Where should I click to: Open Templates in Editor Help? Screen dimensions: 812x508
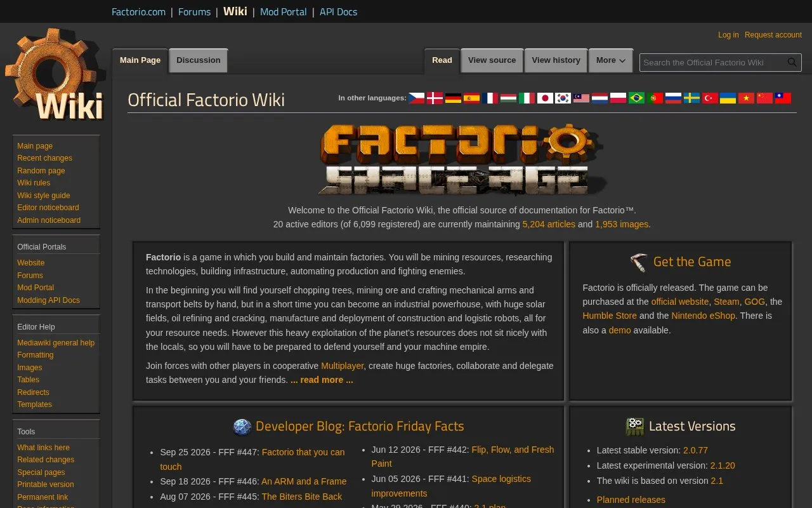point(34,404)
